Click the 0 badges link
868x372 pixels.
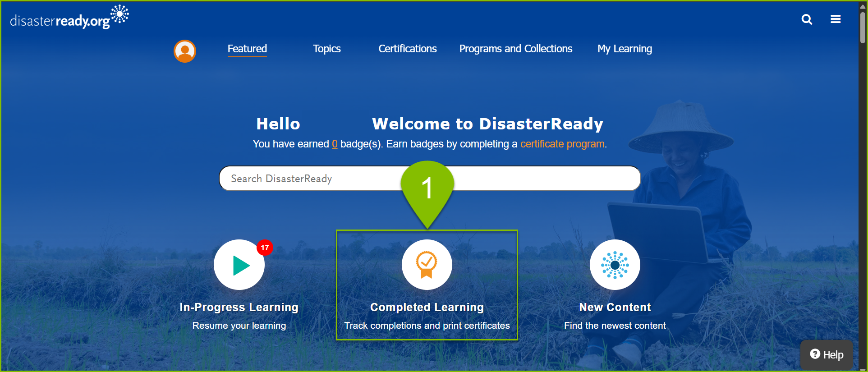coord(335,144)
